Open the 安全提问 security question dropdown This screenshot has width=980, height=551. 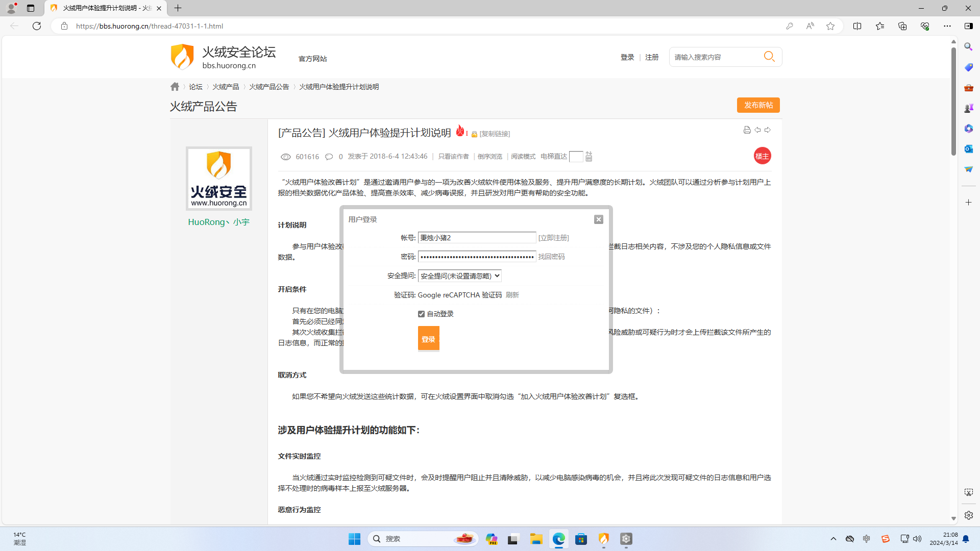tap(459, 275)
